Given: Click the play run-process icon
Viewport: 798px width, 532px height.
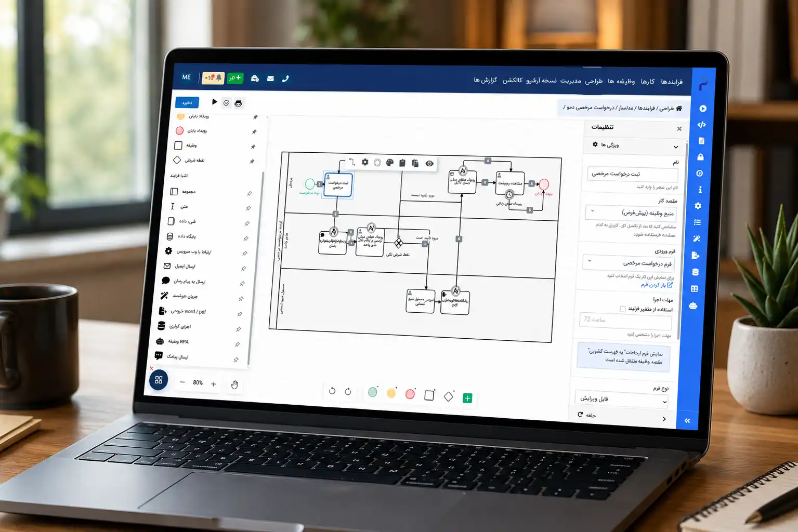Looking at the screenshot, I should pyautogui.click(x=214, y=102).
